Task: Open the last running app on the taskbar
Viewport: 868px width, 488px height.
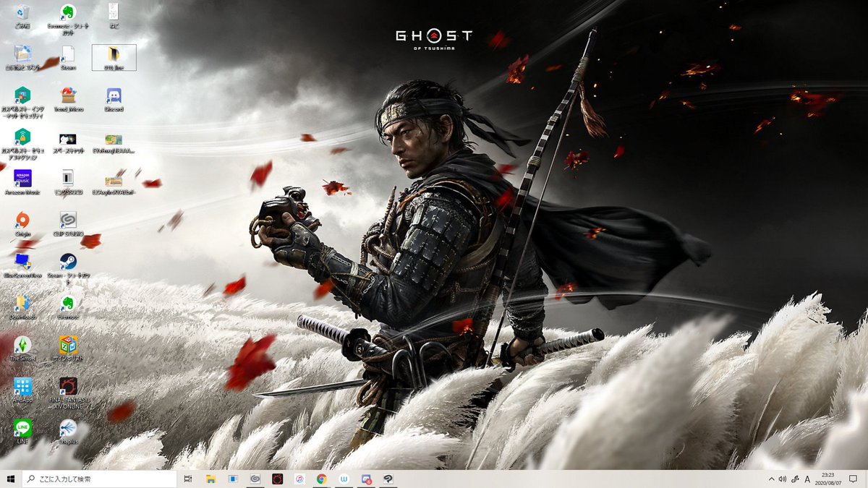Action: click(388, 479)
